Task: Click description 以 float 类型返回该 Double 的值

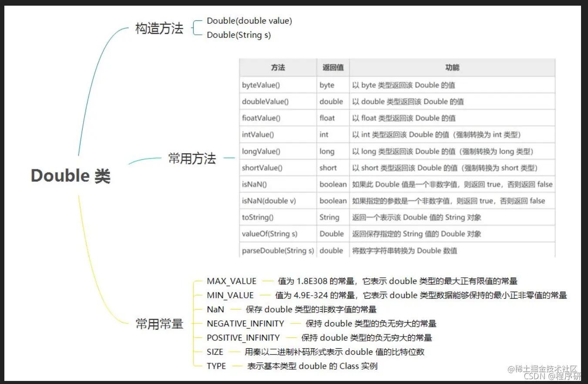Action: coord(404,118)
